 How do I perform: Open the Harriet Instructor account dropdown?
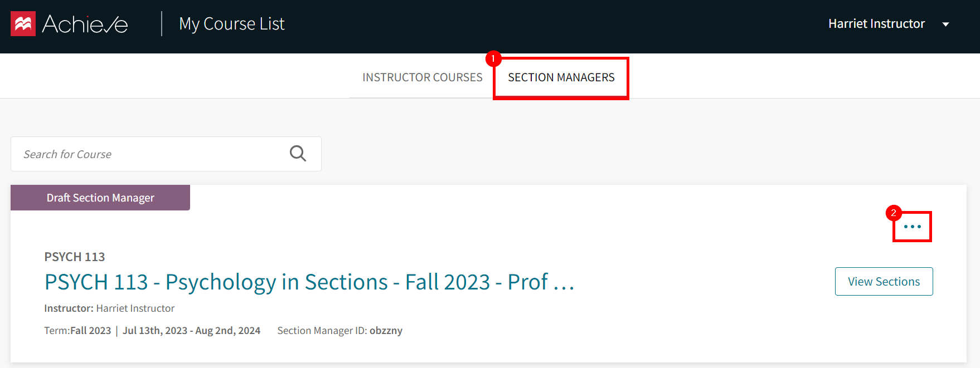(876, 23)
